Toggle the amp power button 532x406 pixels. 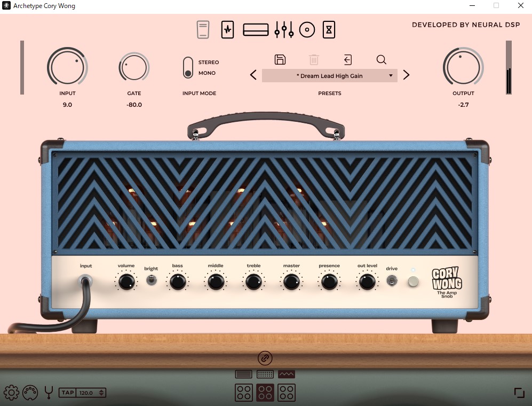[x=413, y=282]
